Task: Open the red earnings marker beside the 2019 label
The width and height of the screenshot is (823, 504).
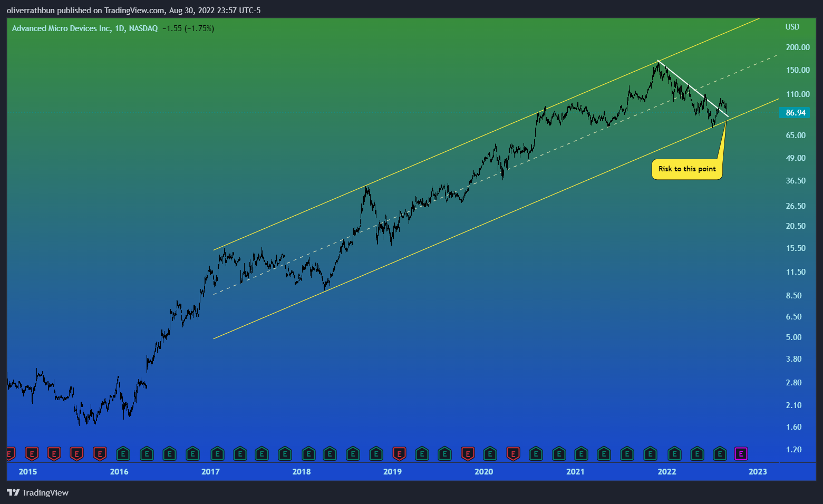Action: click(399, 453)
